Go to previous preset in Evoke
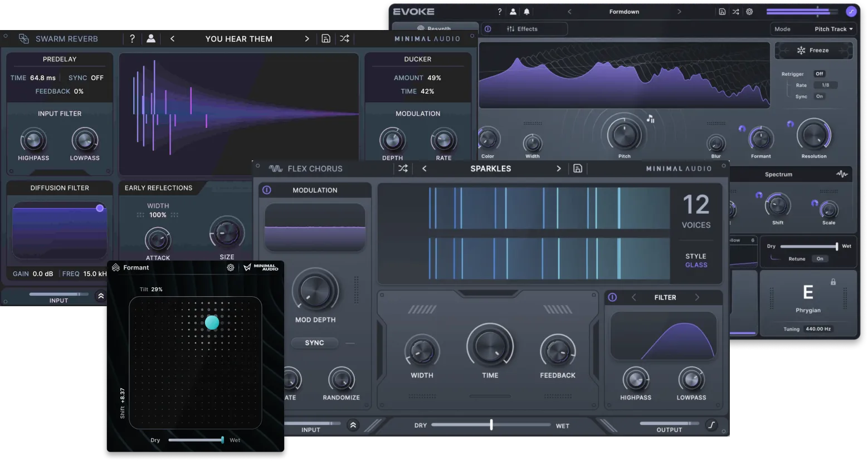Screen dimensions: 868x461 [569, 11]
